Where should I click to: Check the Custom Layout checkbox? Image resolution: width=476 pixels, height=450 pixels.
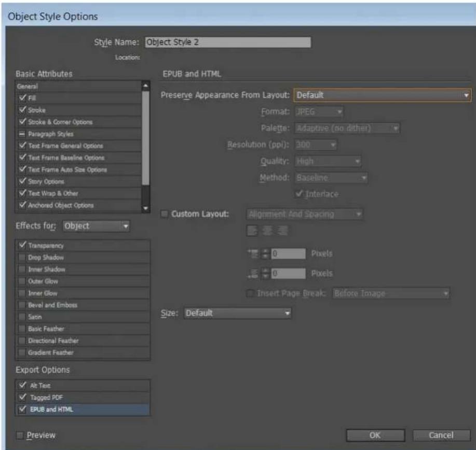(164, 214)
